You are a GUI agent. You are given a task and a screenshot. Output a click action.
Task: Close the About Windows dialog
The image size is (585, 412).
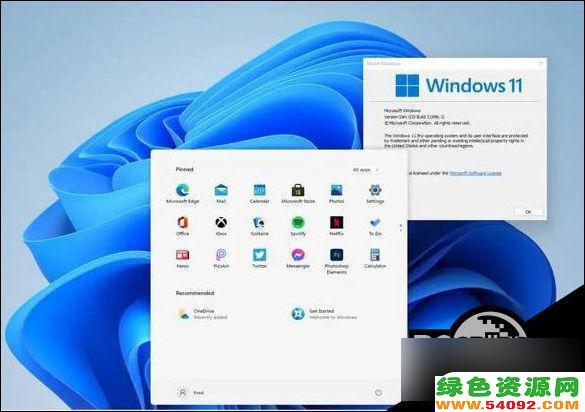pos(541,63)
